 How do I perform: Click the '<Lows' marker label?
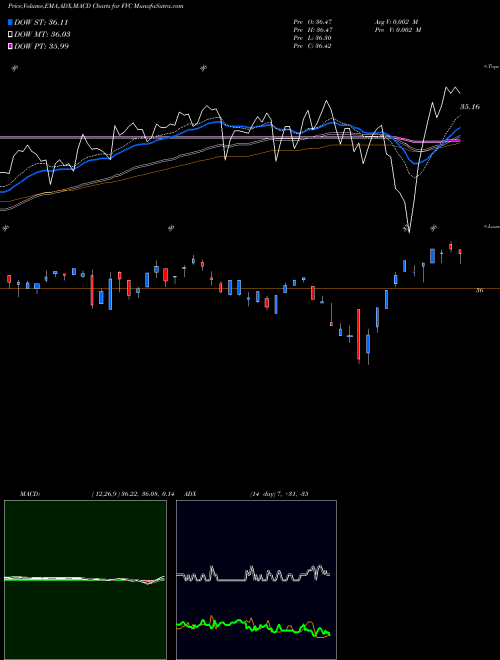coord(492,226)
